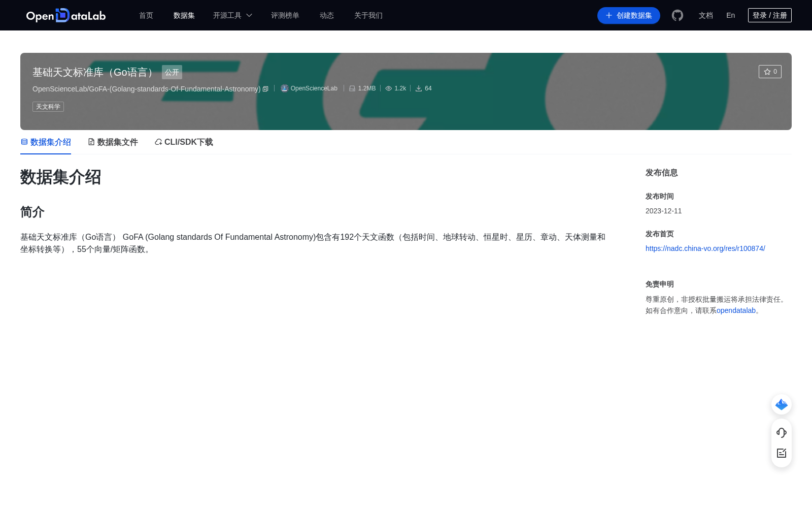The height and width of the screenshot is (508, 812).
Task: Open 文档 link in header
Action: pyautogui.click(x=706, y=15)
